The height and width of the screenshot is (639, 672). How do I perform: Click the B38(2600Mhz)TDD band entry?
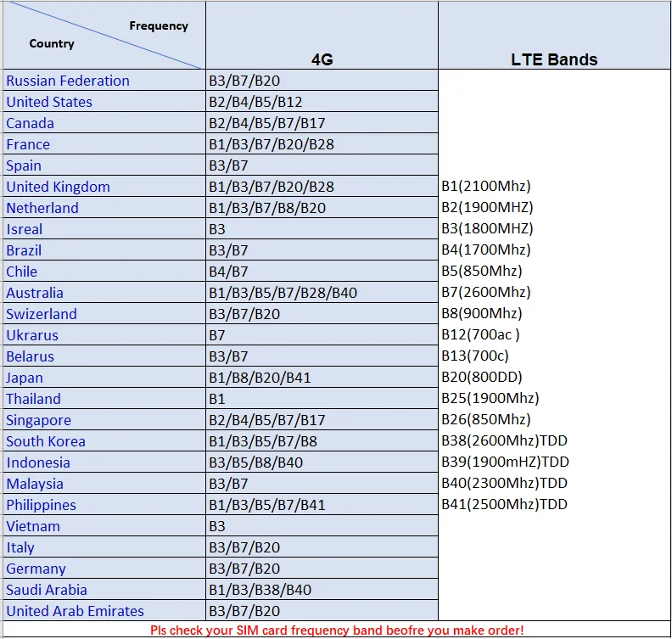505,440
